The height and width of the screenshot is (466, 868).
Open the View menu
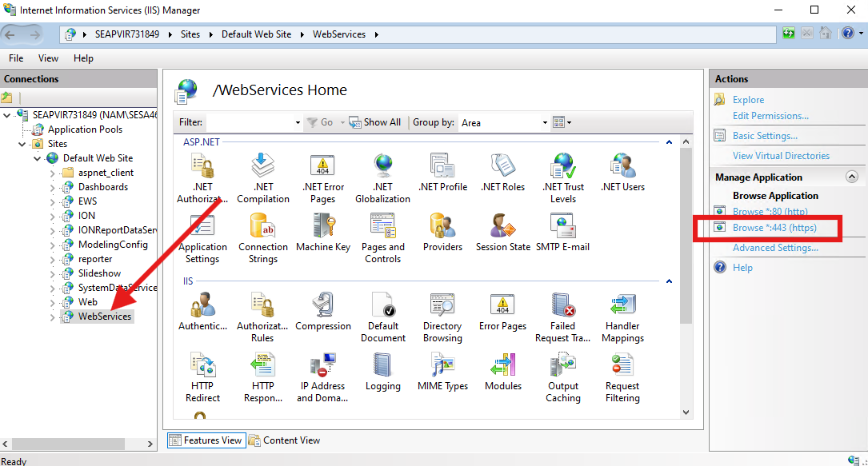coord(48,58)
